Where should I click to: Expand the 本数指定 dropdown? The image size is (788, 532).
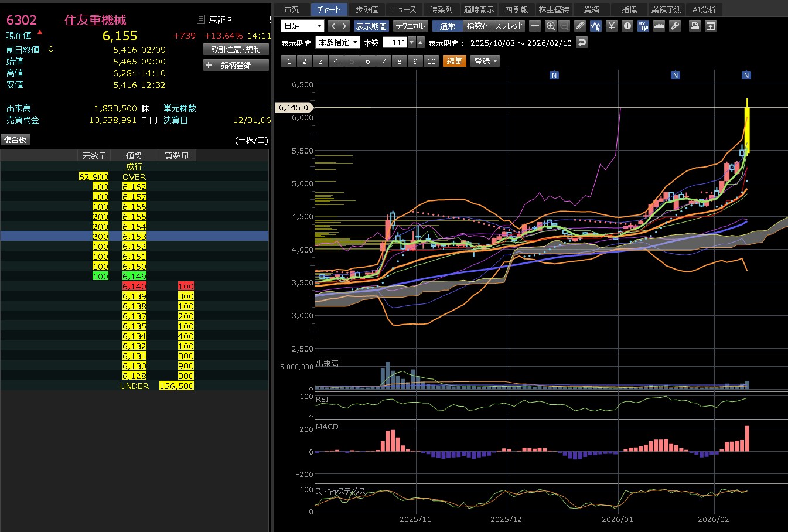pyautogui.click(x=337, y=42)
